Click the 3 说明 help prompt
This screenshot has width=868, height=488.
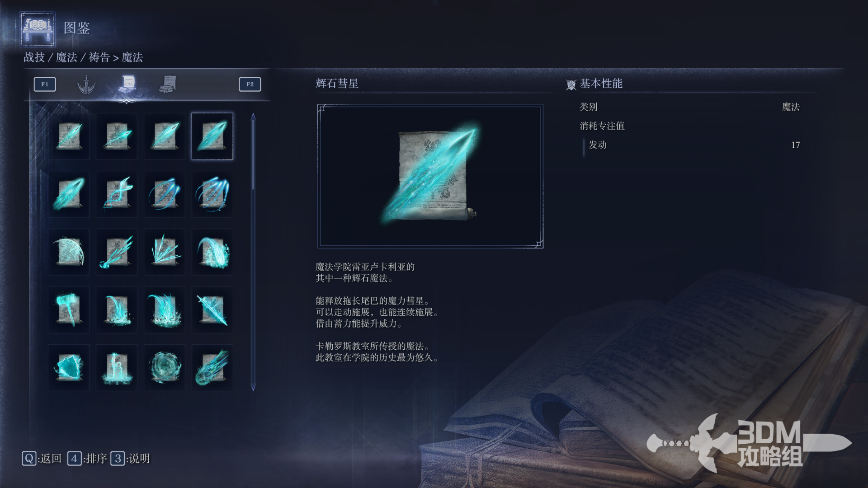pyautogui.click(x=130, y=459)
